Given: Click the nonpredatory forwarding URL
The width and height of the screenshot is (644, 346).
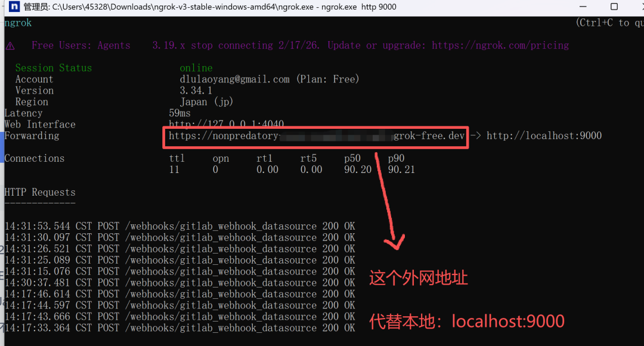Looking at the screenshot, I should click(x=316, y=135).
